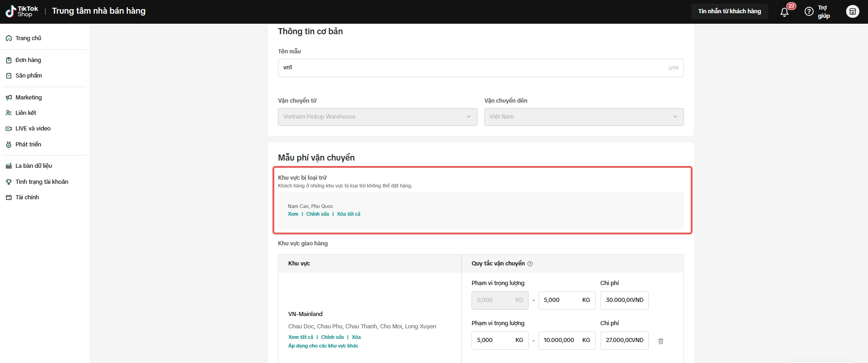Delete the second weight range row

[661, 341]
